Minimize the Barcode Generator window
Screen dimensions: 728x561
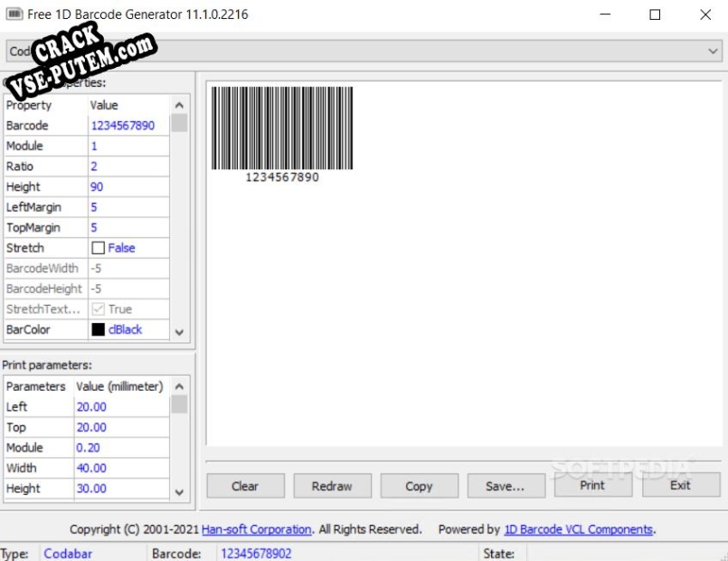(605, 14)
